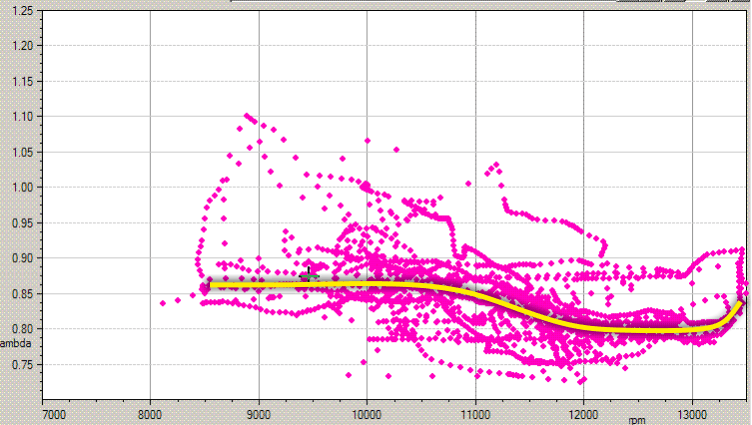Click the green crosshair cursor marker near 9500 rpm
This screenshot has height=425, width=752.
pyautogui.click(x=309, y=276)
